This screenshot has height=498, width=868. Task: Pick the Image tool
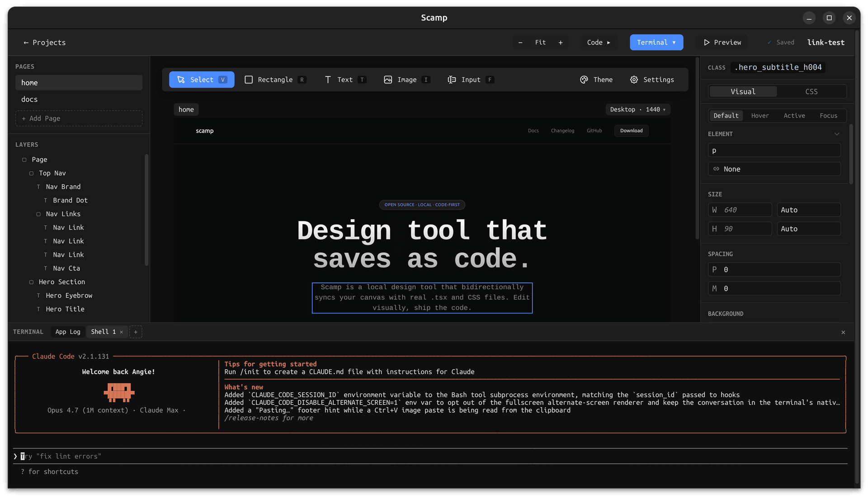tap(407, 80)
